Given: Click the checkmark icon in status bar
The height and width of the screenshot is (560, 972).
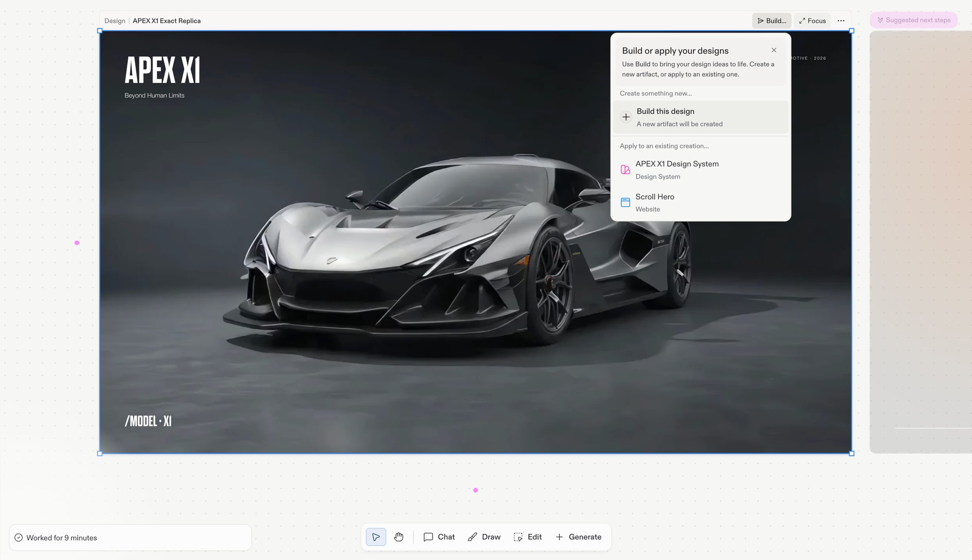Looking at the screenshot, I should coord(18,538).
